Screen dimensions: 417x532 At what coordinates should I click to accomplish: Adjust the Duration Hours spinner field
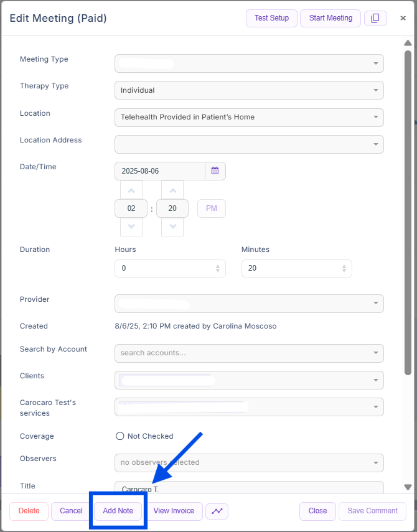point(169,268)
